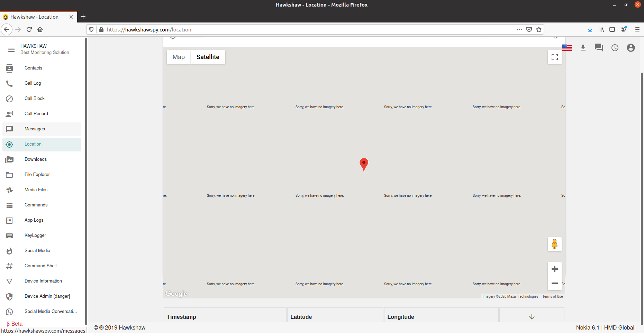Open File Explorer in the sidebar
This screenshot has height=333, width=644.
(42, 175)
